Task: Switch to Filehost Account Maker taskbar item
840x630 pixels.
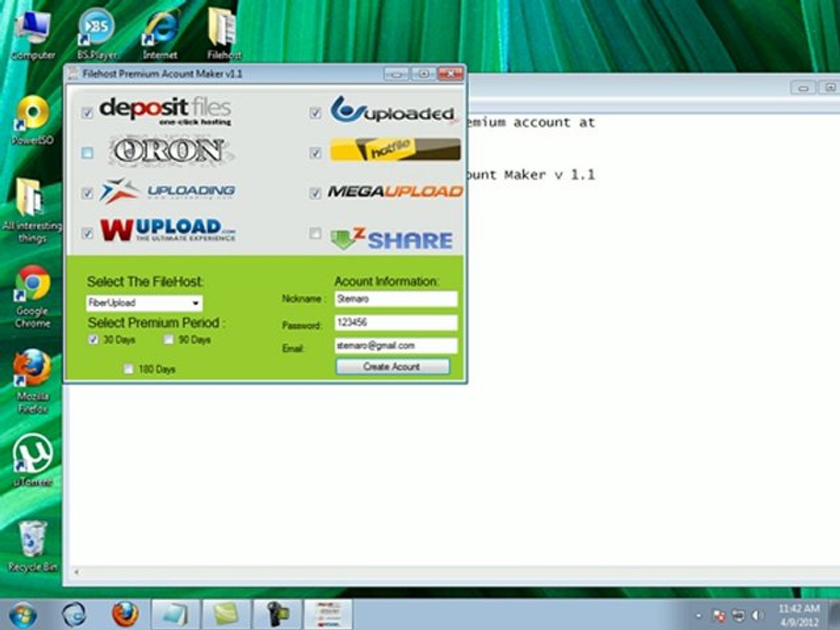Action: click(x=328, y=615)
